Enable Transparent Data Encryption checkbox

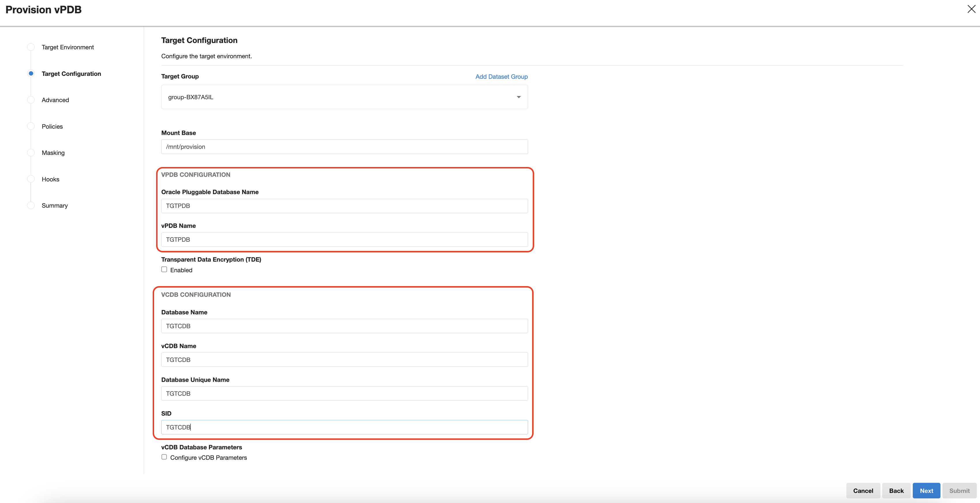pos(164,269)
